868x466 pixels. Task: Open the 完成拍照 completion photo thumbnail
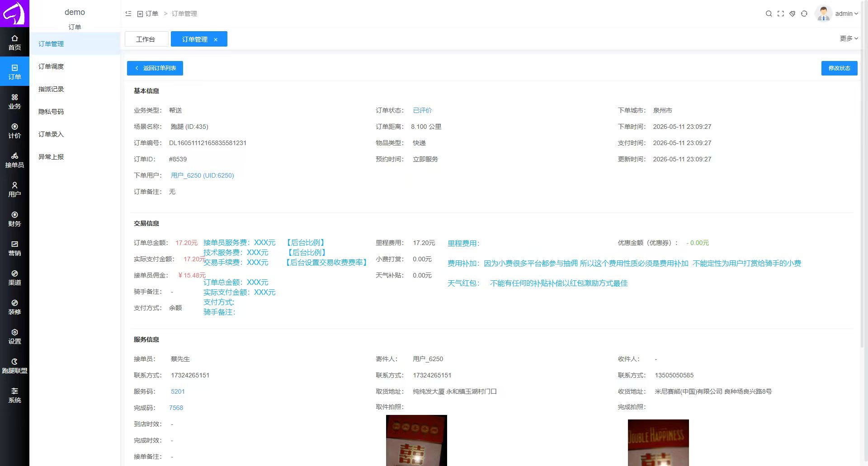tap(658, 442)
